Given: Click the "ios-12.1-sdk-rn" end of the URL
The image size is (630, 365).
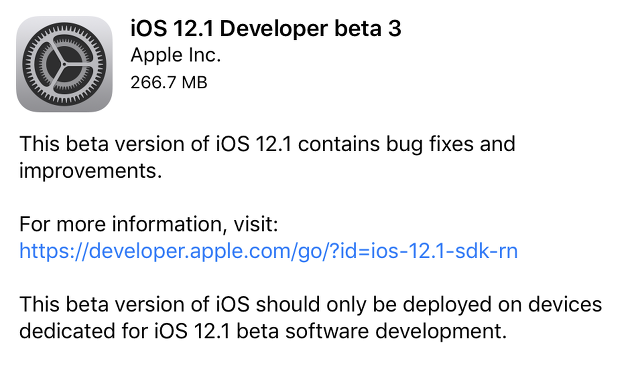Looking at the screenshot, I should [444, 251].
